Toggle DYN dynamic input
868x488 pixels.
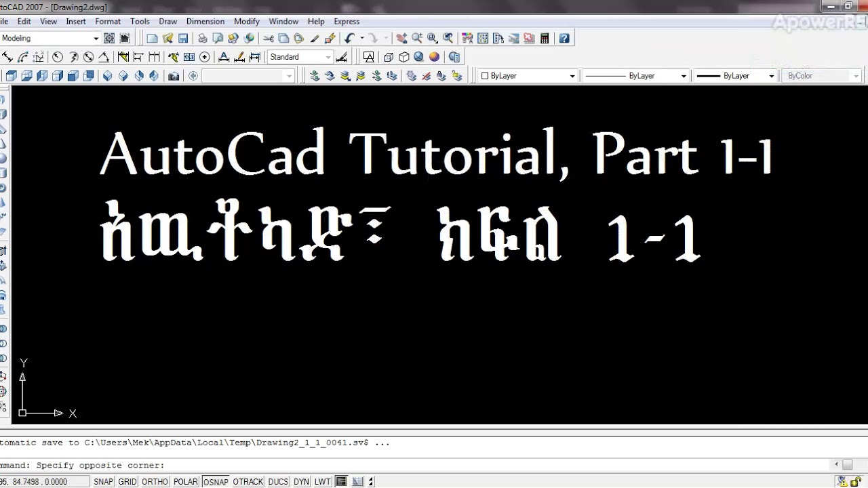point(301,482)
